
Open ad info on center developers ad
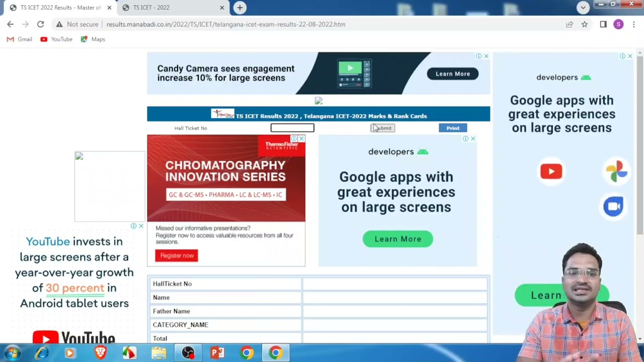[465, 139]
